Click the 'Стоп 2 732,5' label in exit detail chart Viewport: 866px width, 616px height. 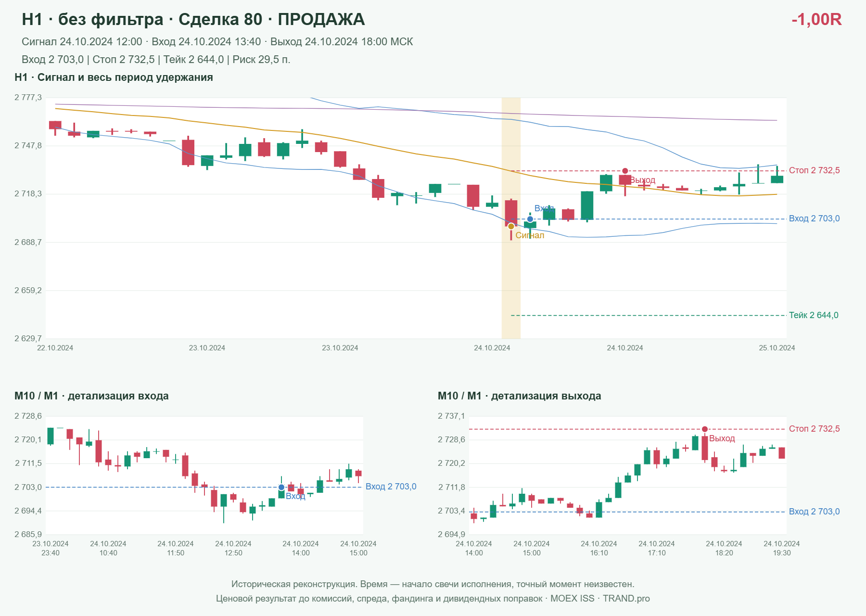pyautogui.click(x=814, y=429)
